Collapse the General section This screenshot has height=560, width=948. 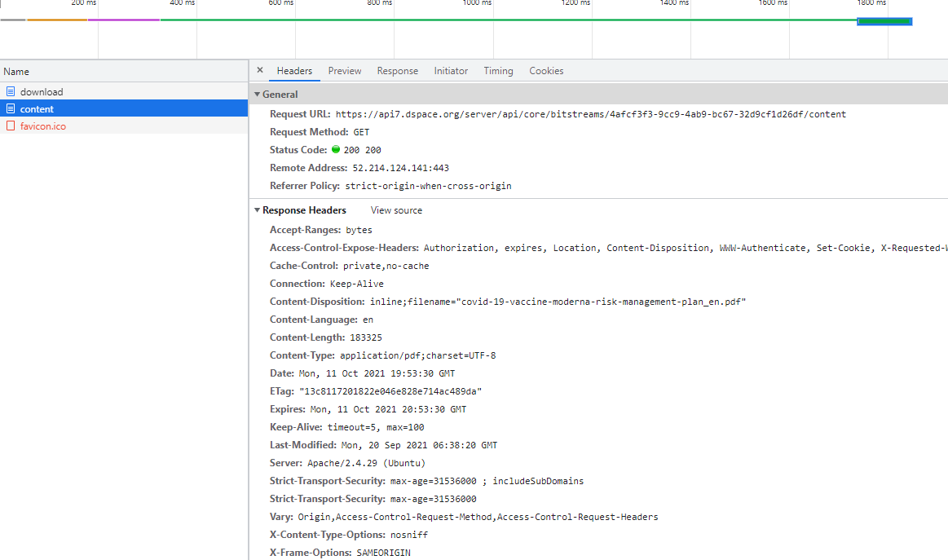tap(258, 94)
